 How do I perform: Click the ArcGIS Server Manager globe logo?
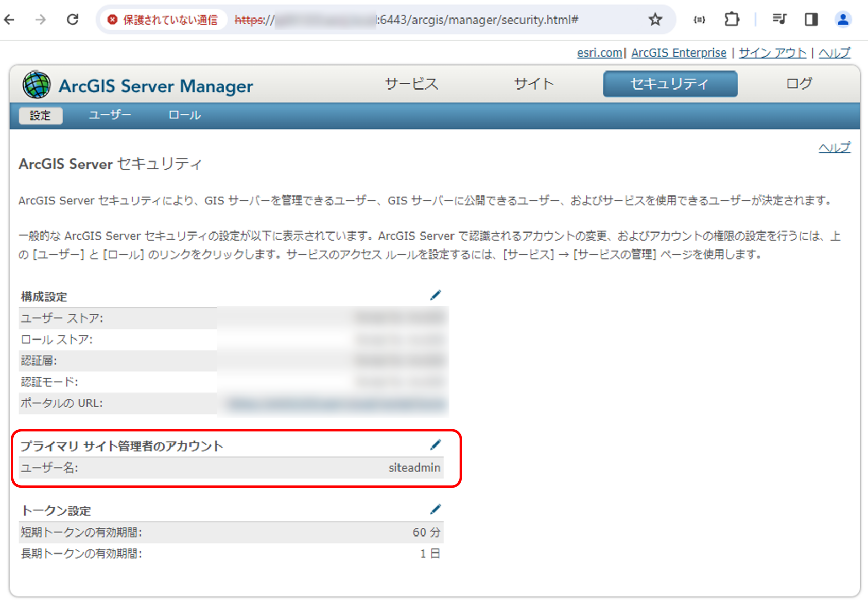coord(36,85)
